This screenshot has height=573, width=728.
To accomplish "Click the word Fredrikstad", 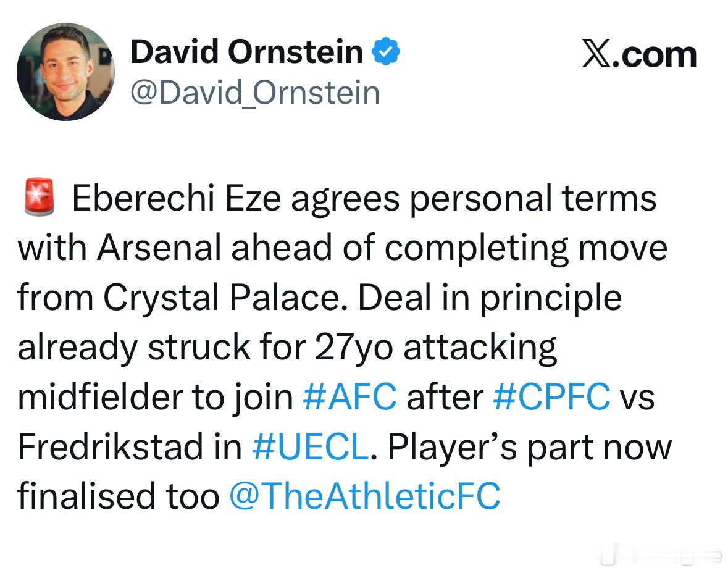I will [x=110, y=446].
